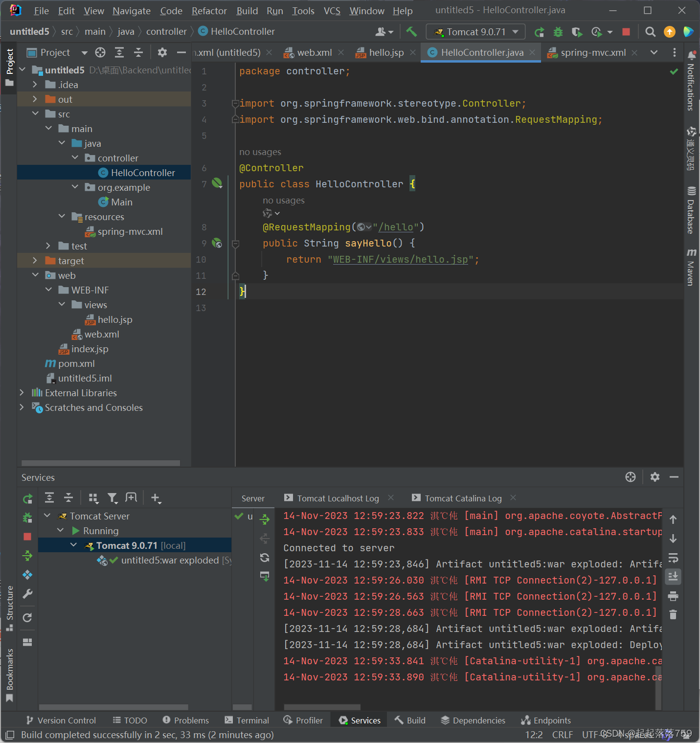Toggle the Bookmarks tool window button
The image size is (700, 743).
9,675
